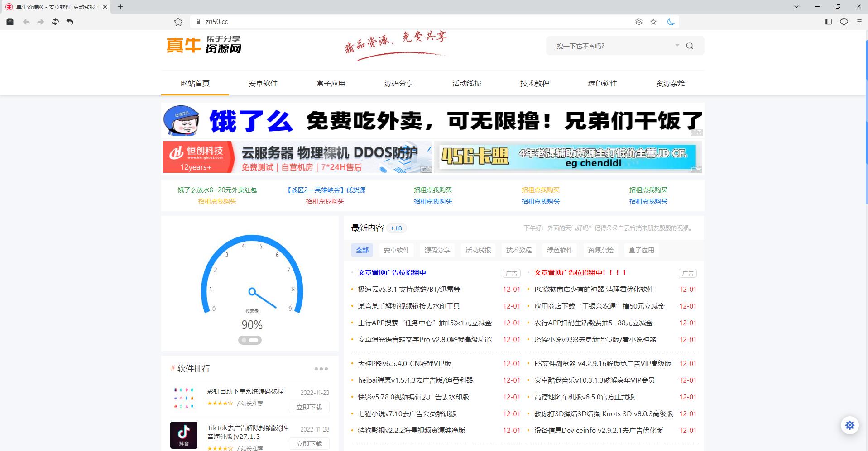
Task: Open article 高德地图车机版v6.5.0官方正式版
Action: coord(585,397)
